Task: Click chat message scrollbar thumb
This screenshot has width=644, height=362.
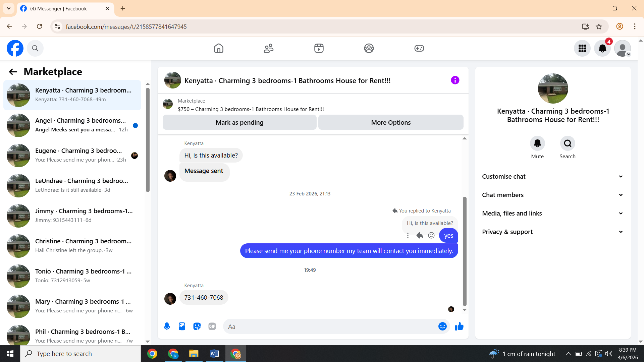Action: coord(465,251)
